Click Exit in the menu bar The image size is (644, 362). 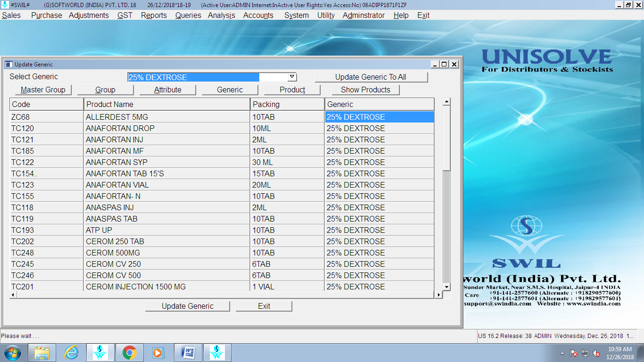coord(423,15)
